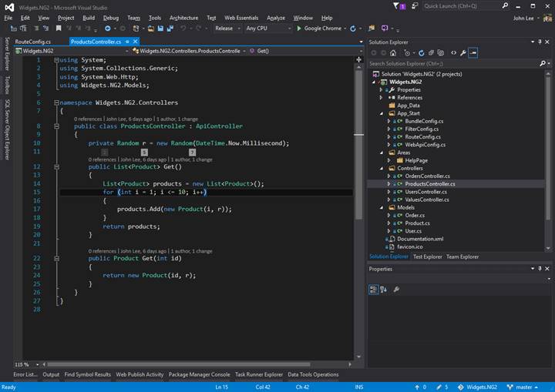Click Solution Explorer Home icon
Screen dimensions: 555x392
[393, 53]
